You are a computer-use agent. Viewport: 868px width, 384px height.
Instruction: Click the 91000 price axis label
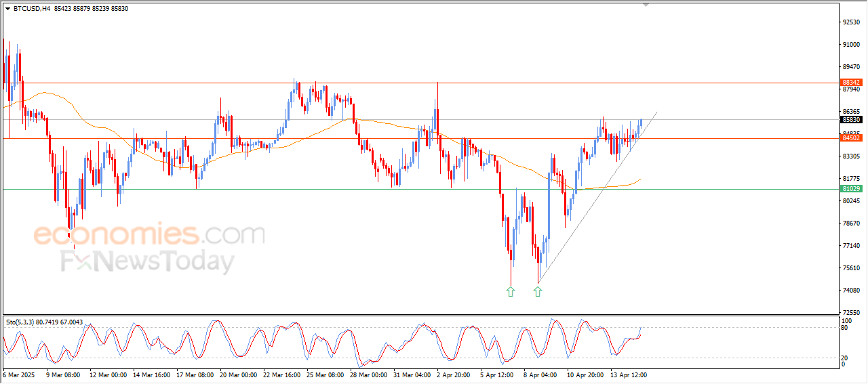tap(851, 45)
